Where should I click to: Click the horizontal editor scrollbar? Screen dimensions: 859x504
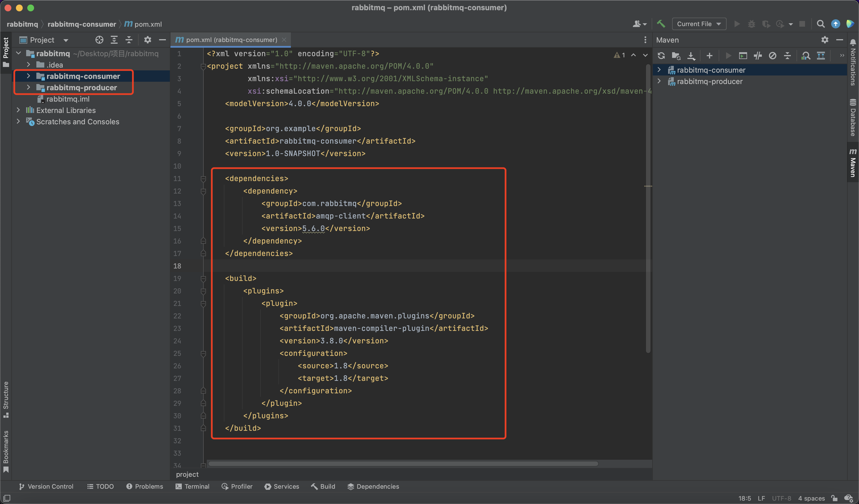pyautogui.click(x=403, y=463)
